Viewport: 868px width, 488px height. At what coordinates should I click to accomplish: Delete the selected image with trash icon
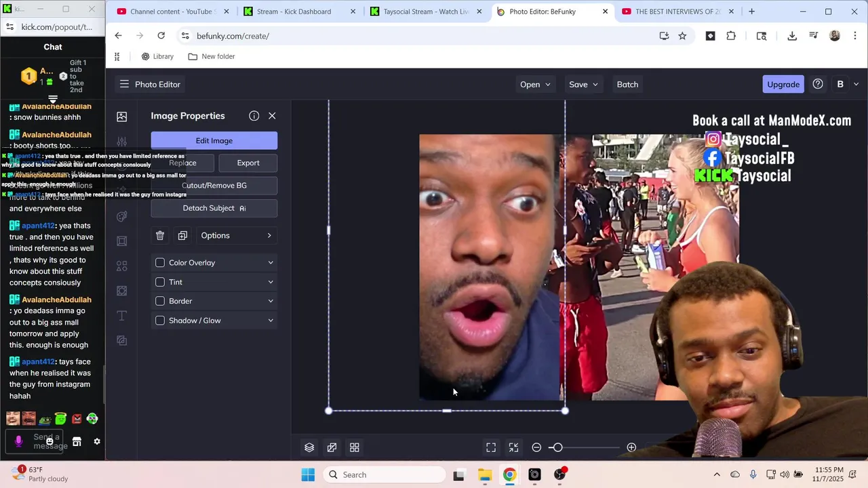point(160,235)
